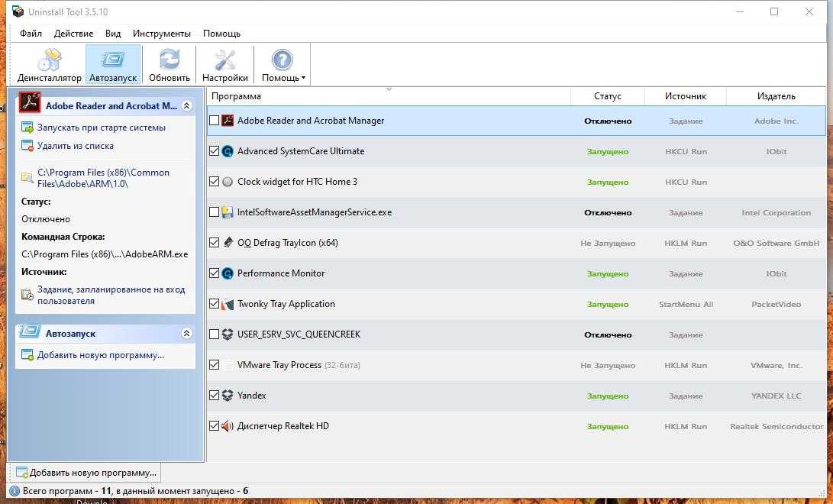This screenshot has width=833, height=504.
Task: Click the Uninstall Tool title bar icon
Action: pyautogui.click(x=18, y=11)
